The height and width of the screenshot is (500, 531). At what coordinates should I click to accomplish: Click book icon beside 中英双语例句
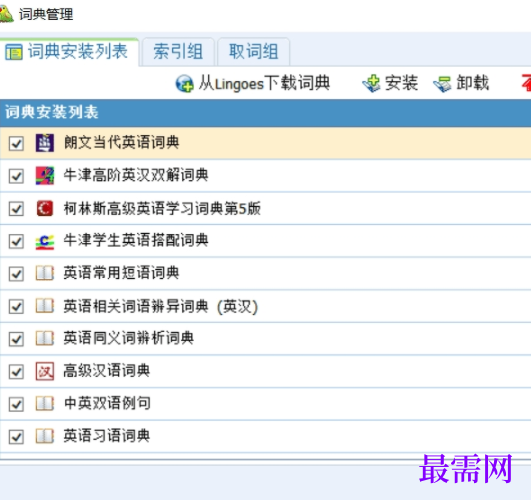click(45, 404)
